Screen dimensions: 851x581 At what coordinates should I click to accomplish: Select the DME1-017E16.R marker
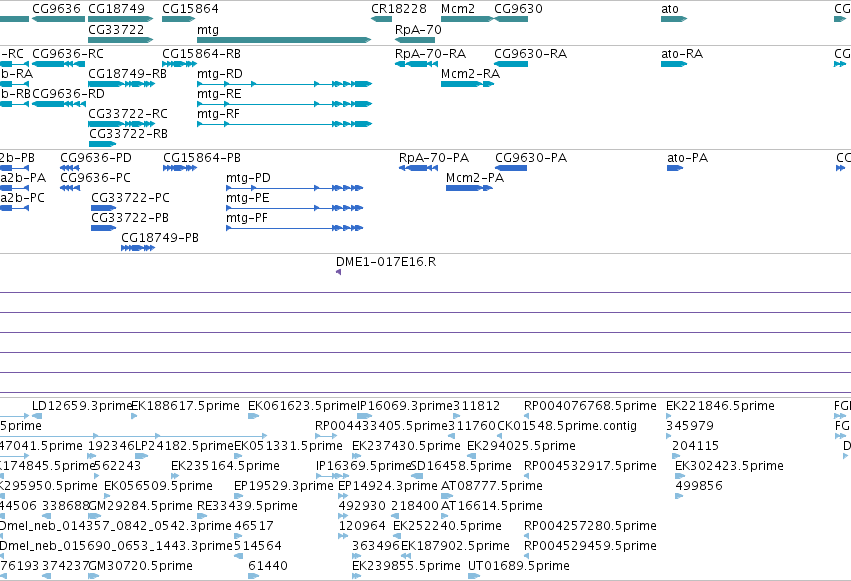339,272
